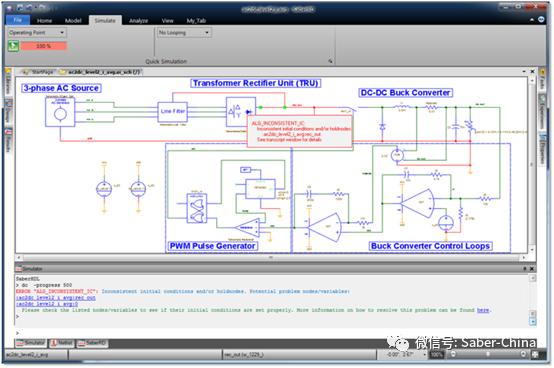Screen dimensions: 554x368
Task: Click the 'DC-DC Buck Converter' label
Action: (x=406, y=93)
